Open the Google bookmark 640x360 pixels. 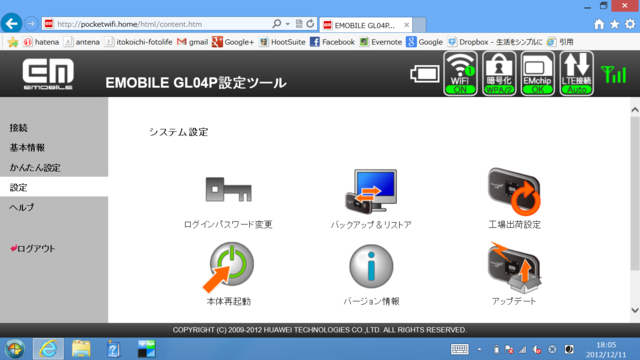[424, 42]
